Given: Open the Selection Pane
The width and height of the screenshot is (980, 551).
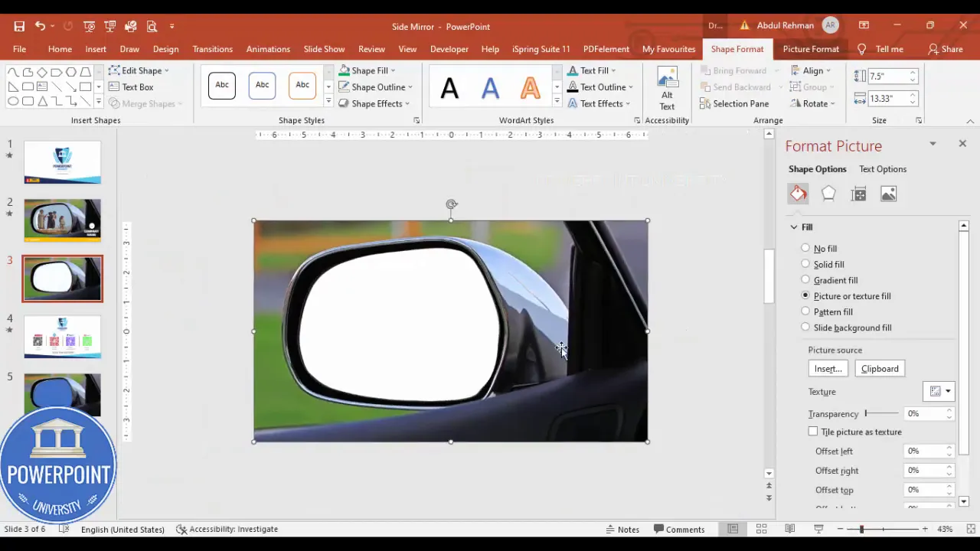Looking at the screenshot, I should [x=733, y=103].
